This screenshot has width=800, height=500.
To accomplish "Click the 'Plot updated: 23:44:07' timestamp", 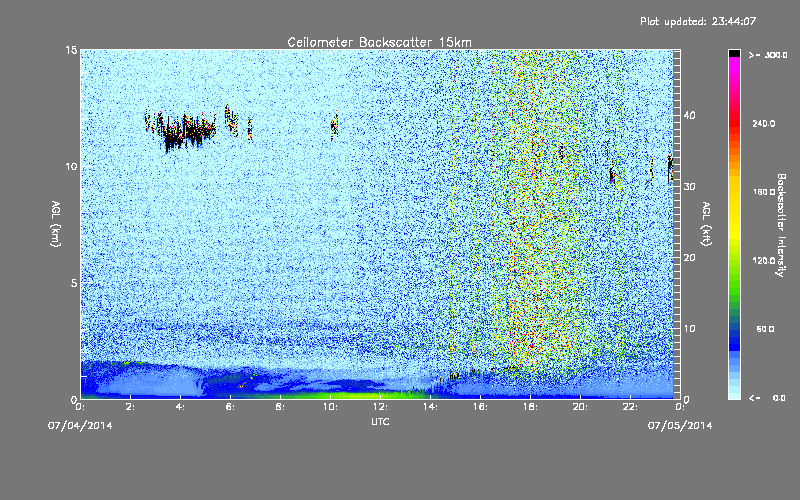I will [698, 21].
